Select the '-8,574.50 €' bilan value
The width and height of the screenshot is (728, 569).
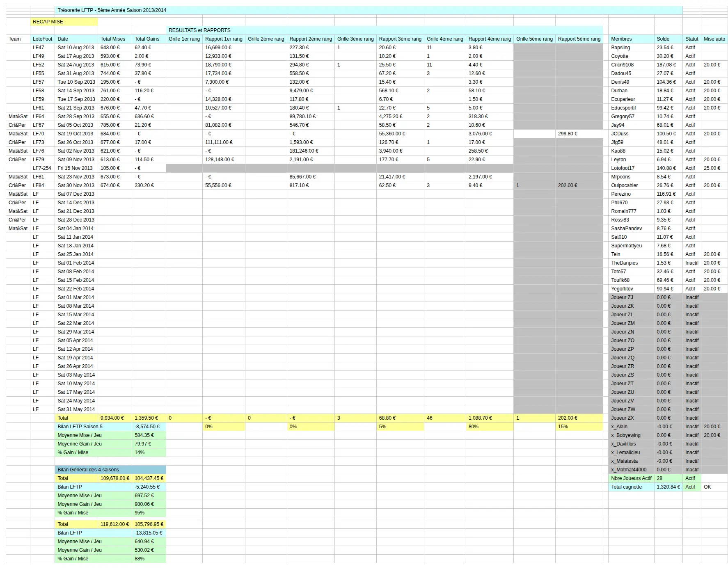pos(149,427)
